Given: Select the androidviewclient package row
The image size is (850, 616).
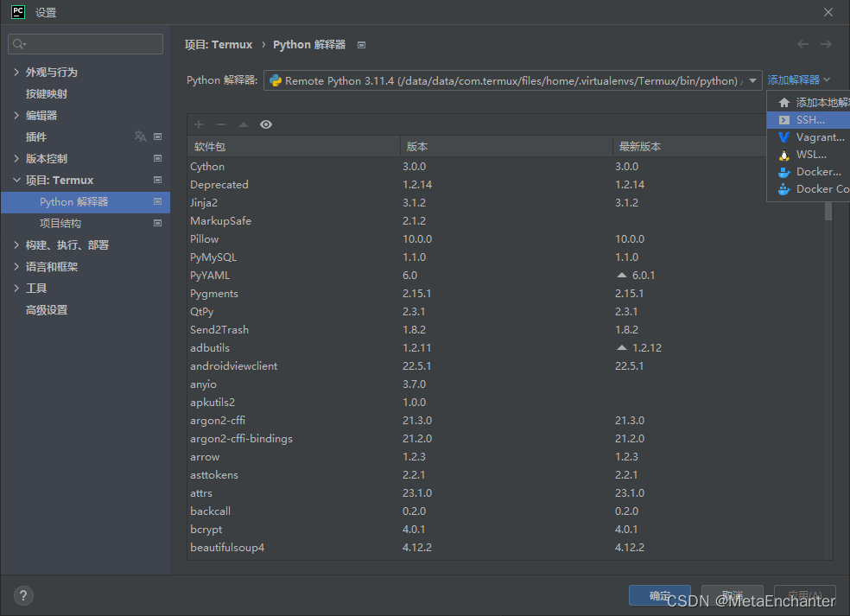Looking at the screenshot, I should [506, 366].
